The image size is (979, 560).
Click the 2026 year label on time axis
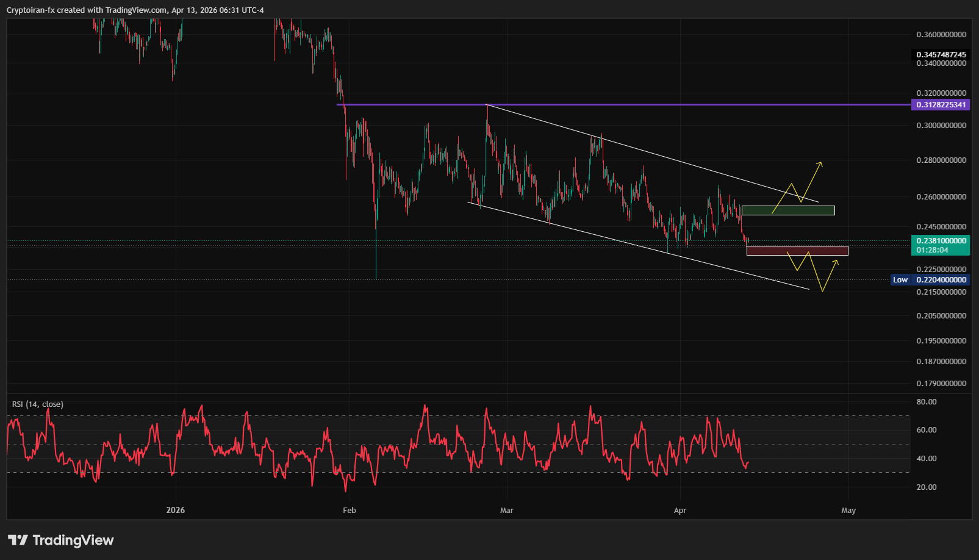tap(175, 511)
